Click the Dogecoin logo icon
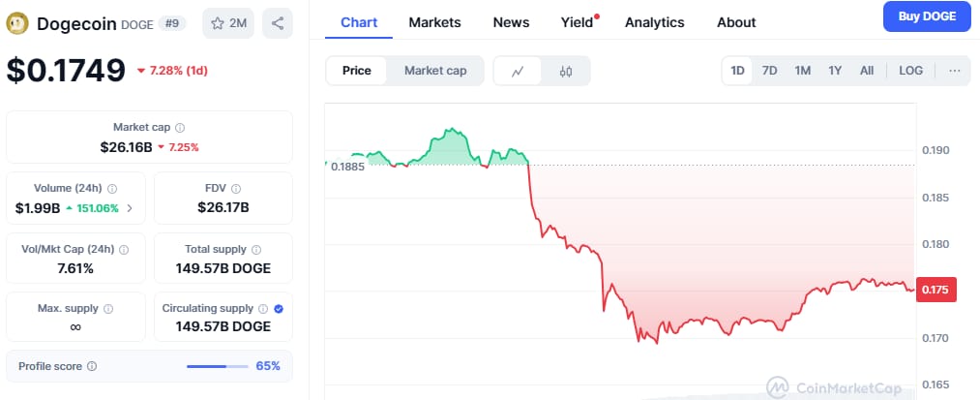This screenshot has height=400, width=980. pos(17,23)
